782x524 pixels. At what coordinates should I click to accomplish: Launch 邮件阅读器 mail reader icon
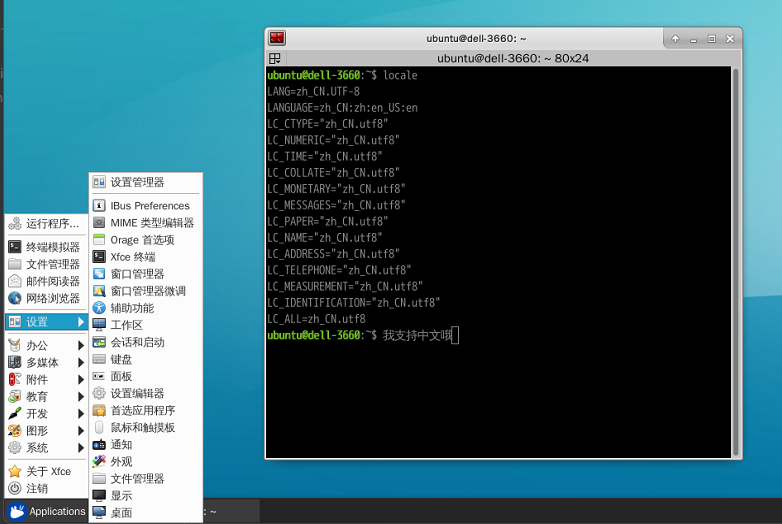[x=15, y=281]
